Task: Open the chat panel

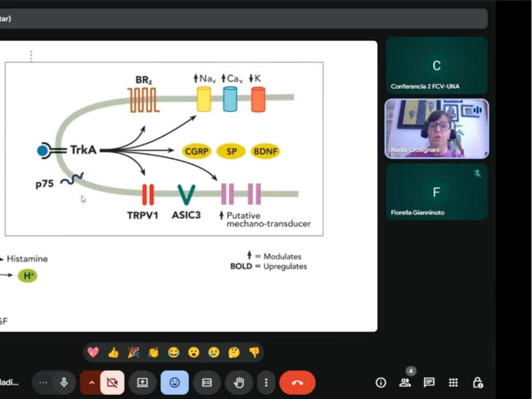Action: pyautogui.click(x=429, y=383)
